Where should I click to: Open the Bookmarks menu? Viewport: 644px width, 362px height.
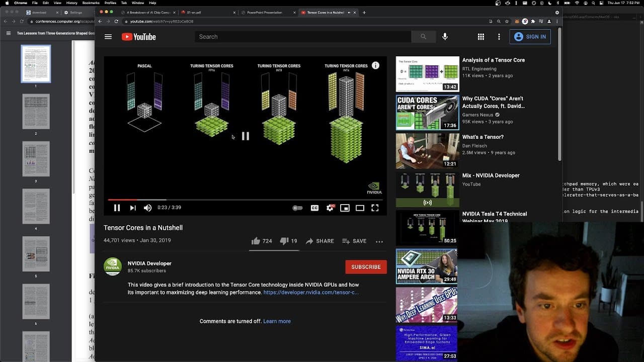91,3
